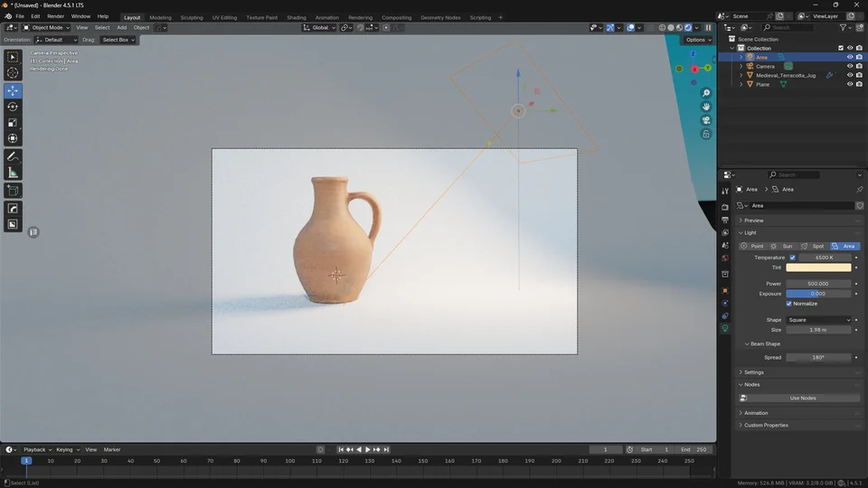This screenshot has width=868, height=488.
Task: Open the Physics properties tab
Action: point(724,304)
